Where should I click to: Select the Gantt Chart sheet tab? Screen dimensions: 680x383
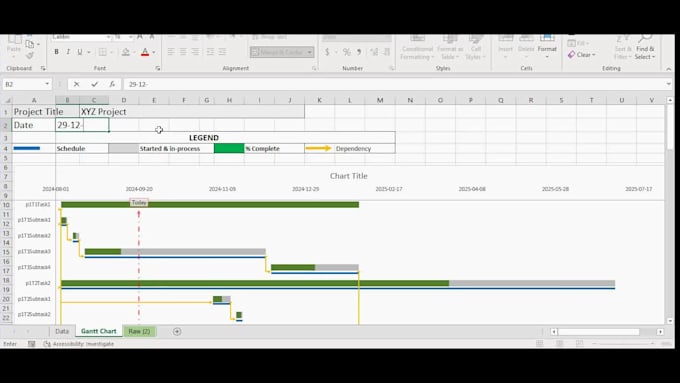(x=99, y=331)
